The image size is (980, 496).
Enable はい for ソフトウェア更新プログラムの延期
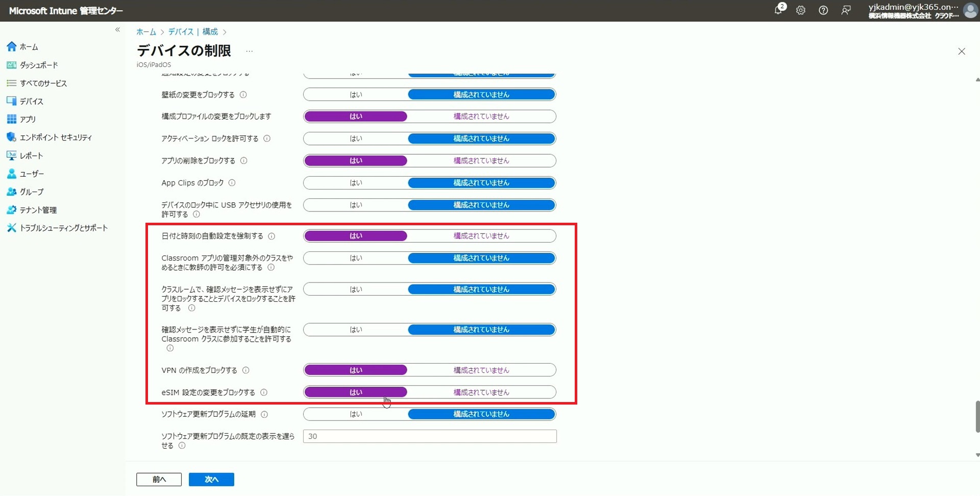(356, 414)
